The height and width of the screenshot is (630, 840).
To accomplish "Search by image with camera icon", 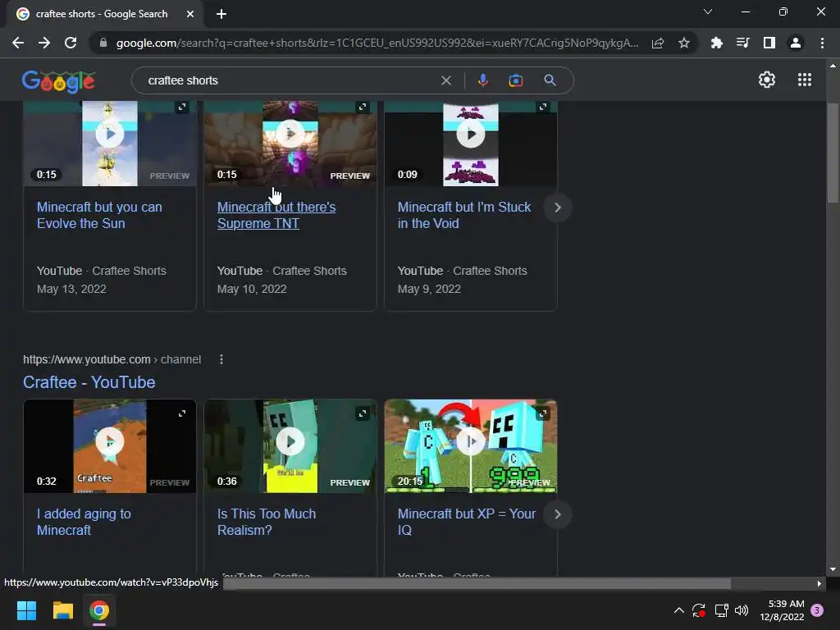I will 515,80.
